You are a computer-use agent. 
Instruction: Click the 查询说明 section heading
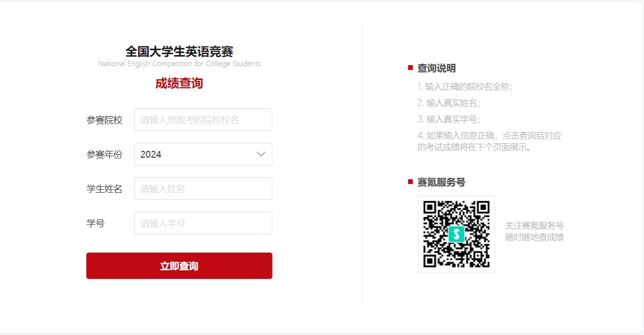click(436, 68)
